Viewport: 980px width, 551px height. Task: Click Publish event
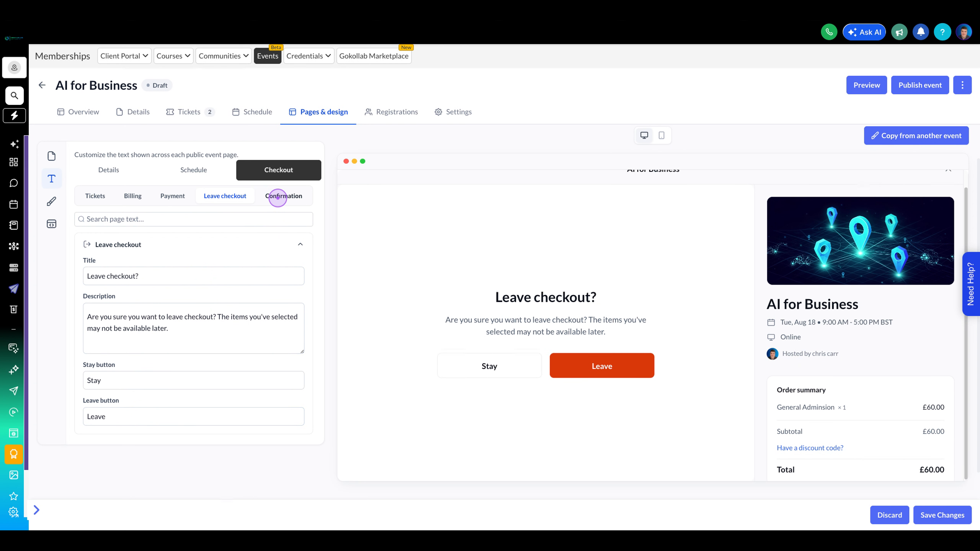point(920,85)
